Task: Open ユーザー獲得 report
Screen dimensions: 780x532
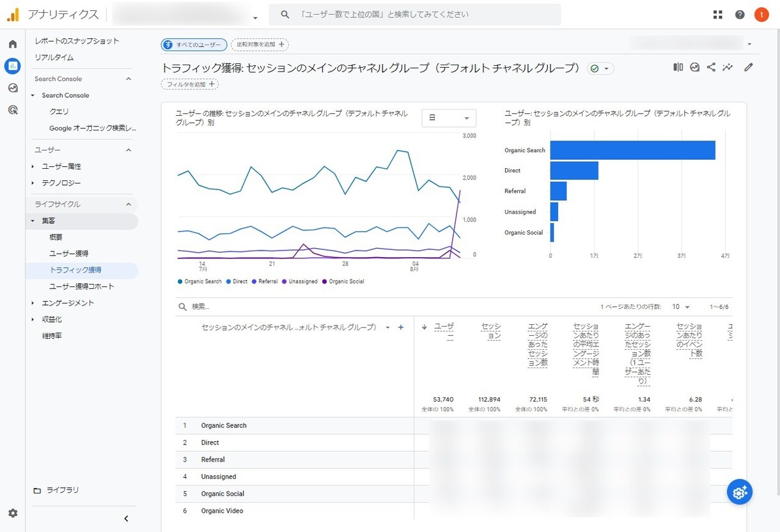Action: [69, 254]
